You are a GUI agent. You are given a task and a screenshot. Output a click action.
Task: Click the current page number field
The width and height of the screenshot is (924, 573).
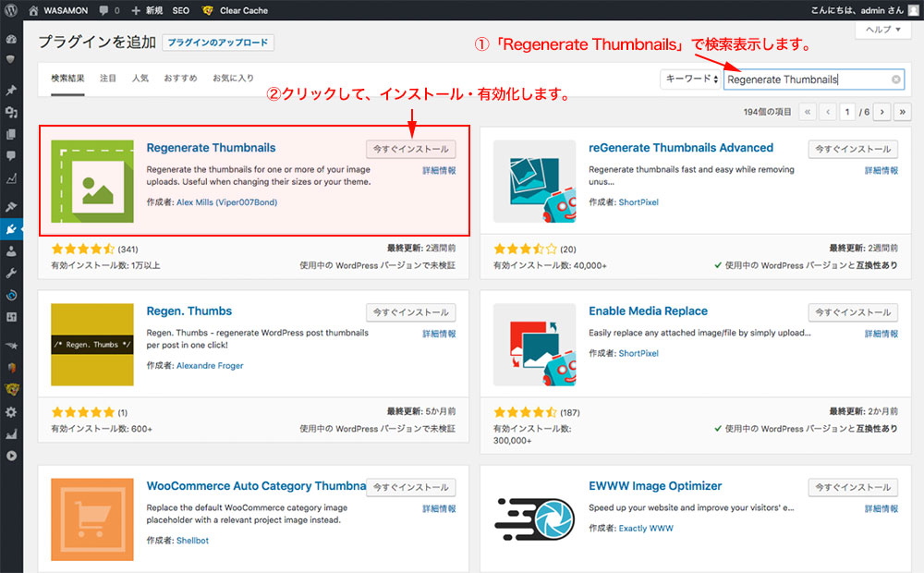click(x=847, y=112)
